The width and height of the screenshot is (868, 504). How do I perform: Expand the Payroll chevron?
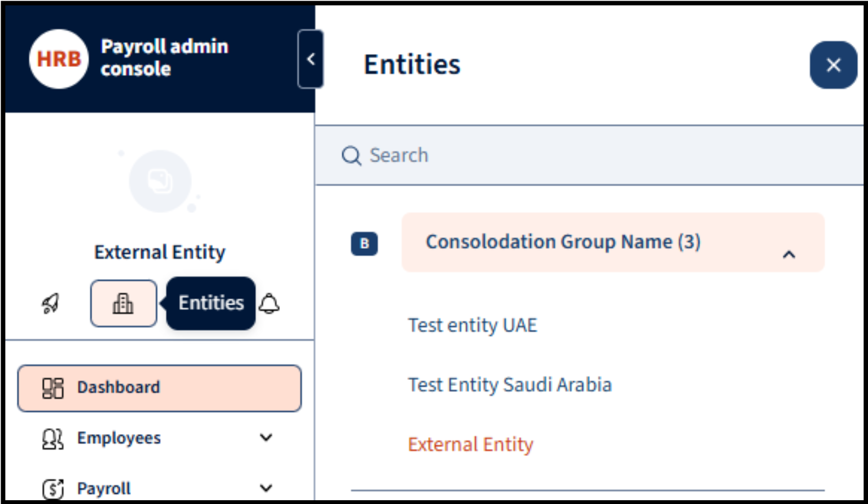pos(266,488)
